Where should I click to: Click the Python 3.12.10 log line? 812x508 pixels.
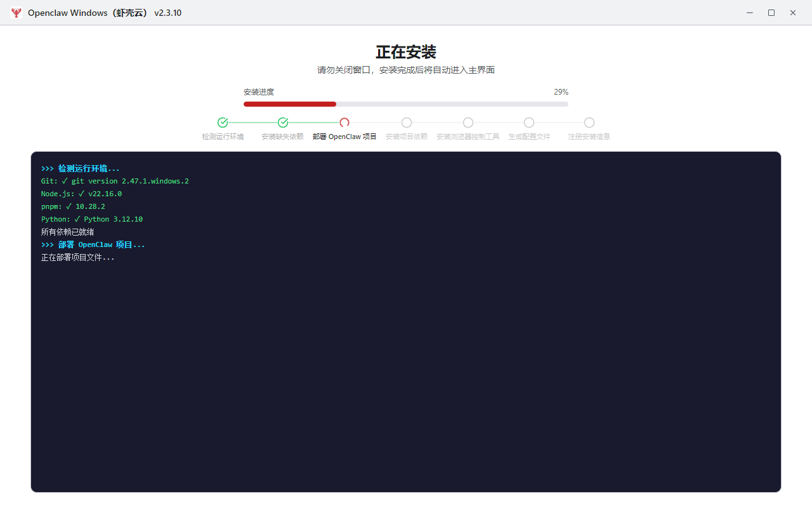point(92,219)
